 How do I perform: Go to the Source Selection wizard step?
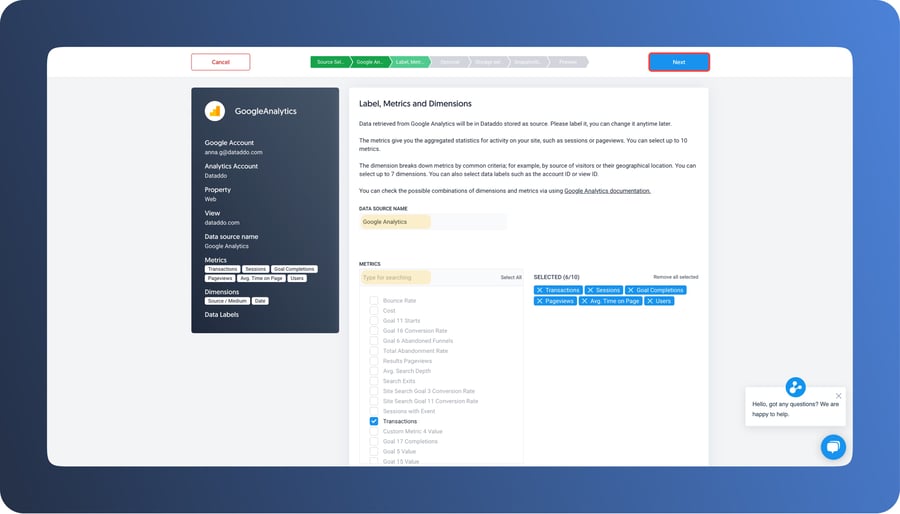click(x=331, y=62)
